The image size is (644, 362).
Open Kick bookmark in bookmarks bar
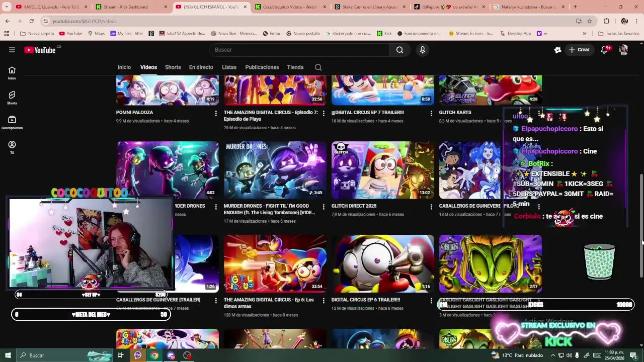(384, 34)
